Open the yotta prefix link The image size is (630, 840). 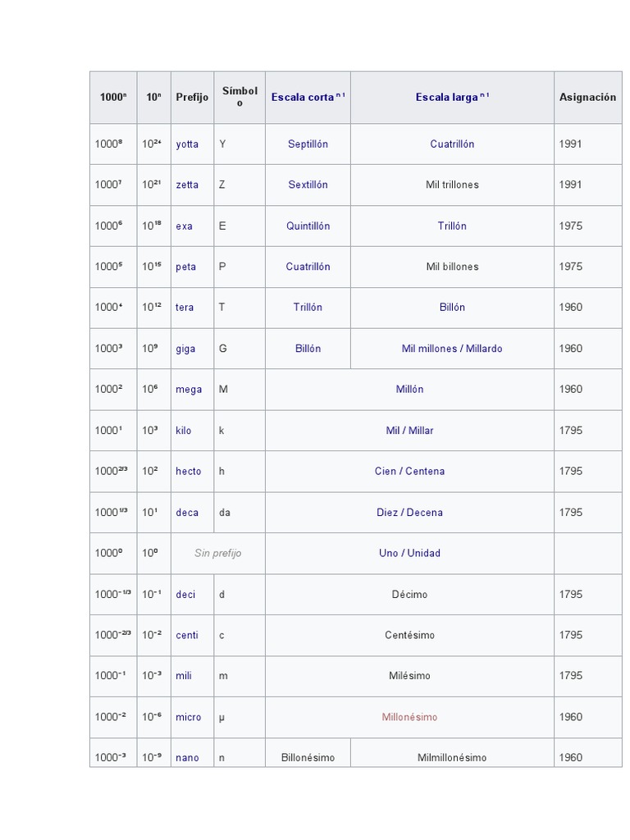(x=187, y=144)
